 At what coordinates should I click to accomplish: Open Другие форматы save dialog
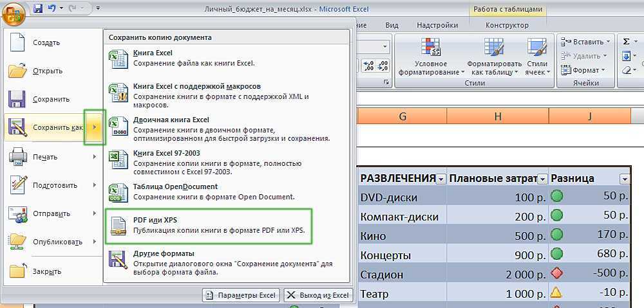(227, 263)
